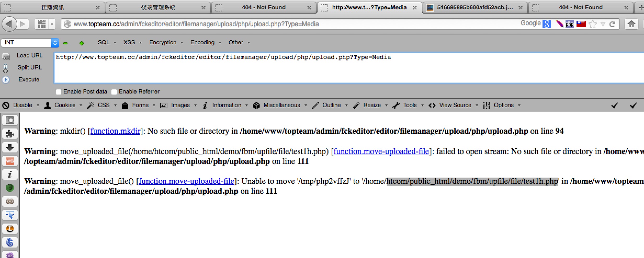Click the php icon in the address bar
Image resolution: width=644 pixels, height=258 pixels.
[x=569, y=24]
